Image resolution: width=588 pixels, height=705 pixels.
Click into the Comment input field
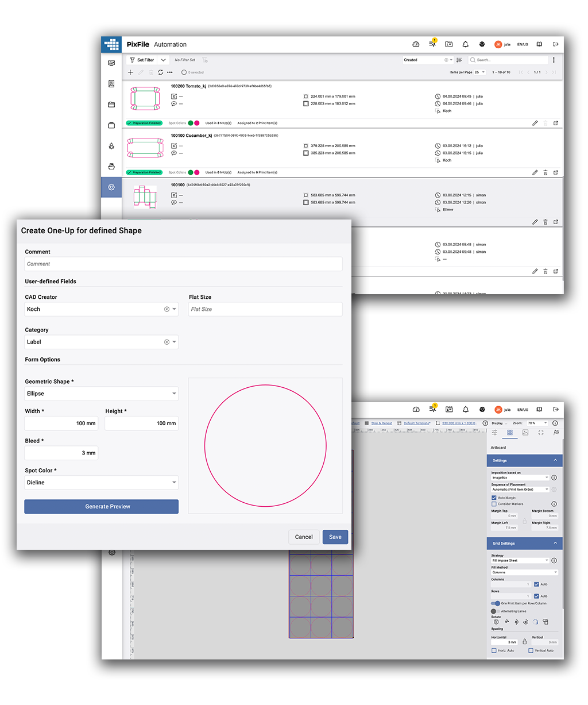click(x=183, y=264)
